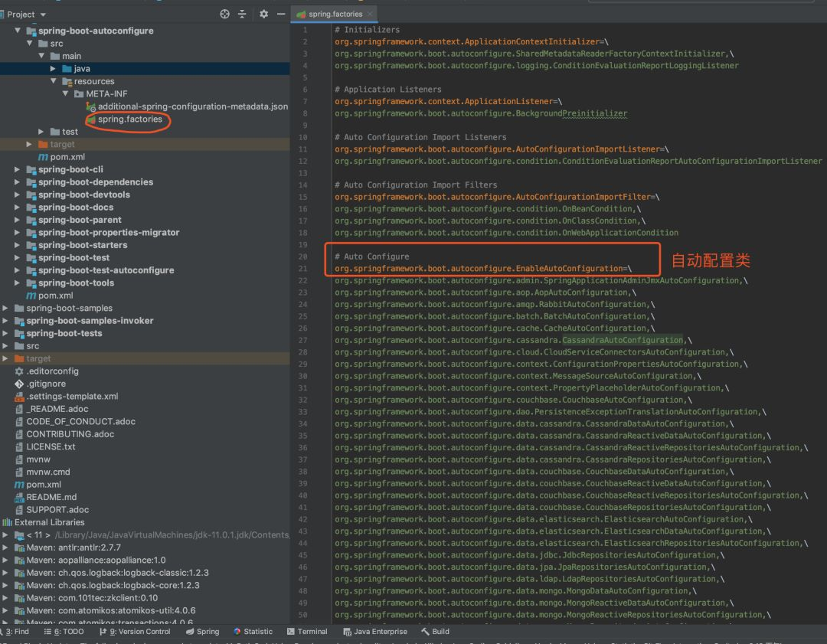Select the spring-boot-tools module
The width and height of the screenshot is (827, 644).
click(x=76, y=283)
